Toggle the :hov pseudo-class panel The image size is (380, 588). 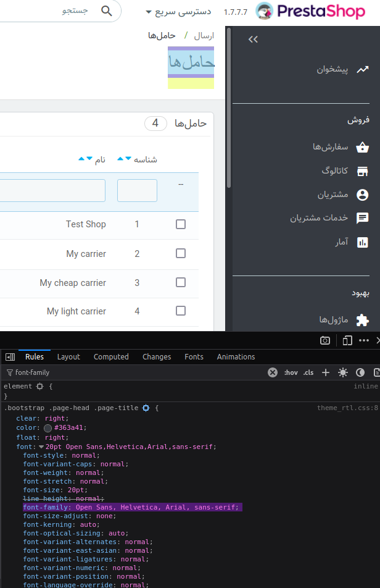coord(291,372)
